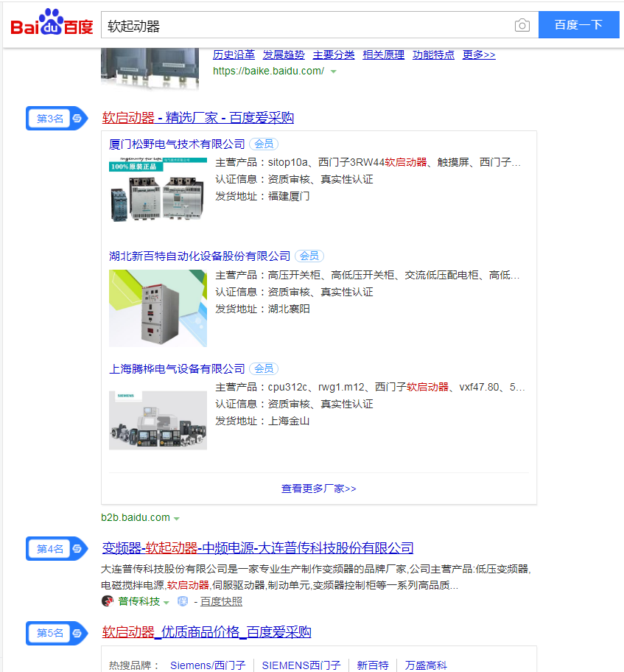The image size is (624, 672).
Task: Select hot brand 万盛高科
Action: coord(426,665)
